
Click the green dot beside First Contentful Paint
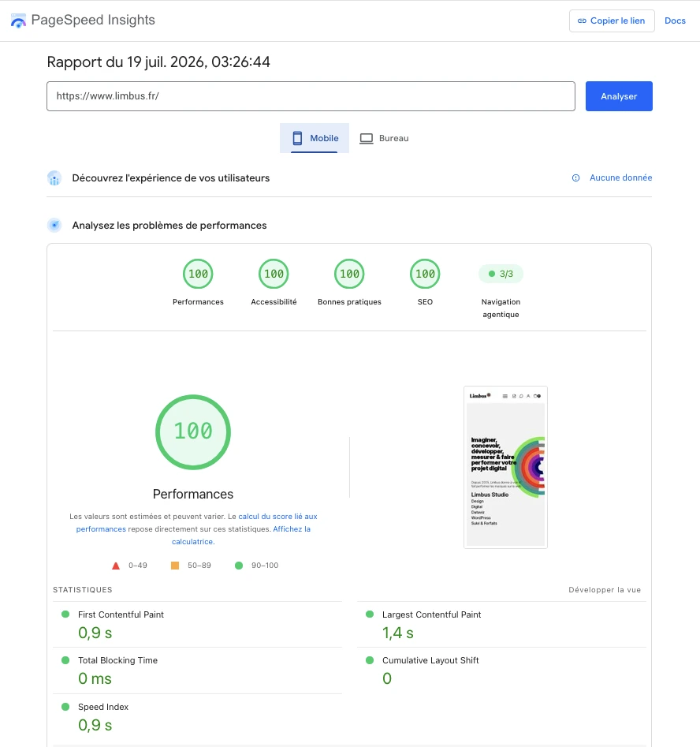tap(65, 614)
